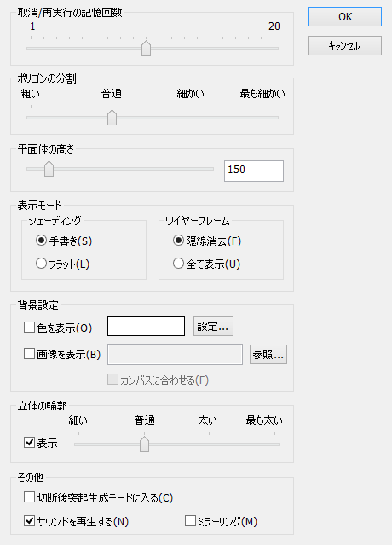Select the フラット(L) shading option
This screenshot has width=392, height=545.
[62, 264]
